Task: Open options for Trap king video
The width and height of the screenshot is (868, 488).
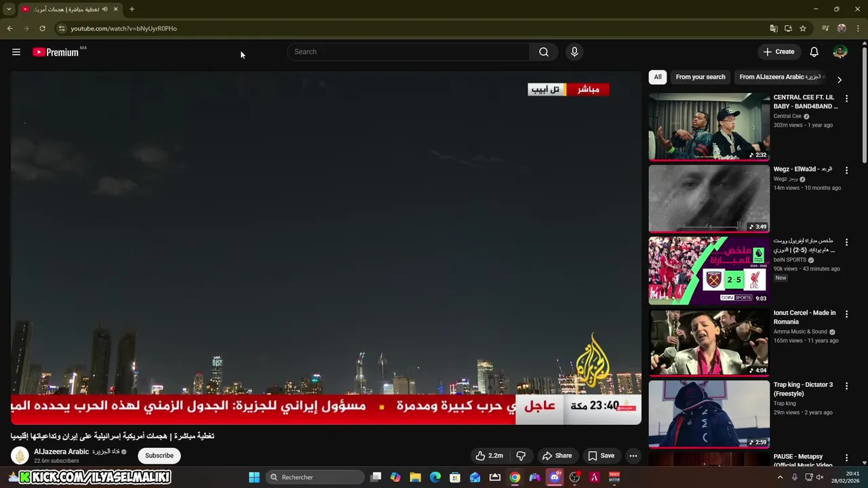Action: (x=846, y=386)
